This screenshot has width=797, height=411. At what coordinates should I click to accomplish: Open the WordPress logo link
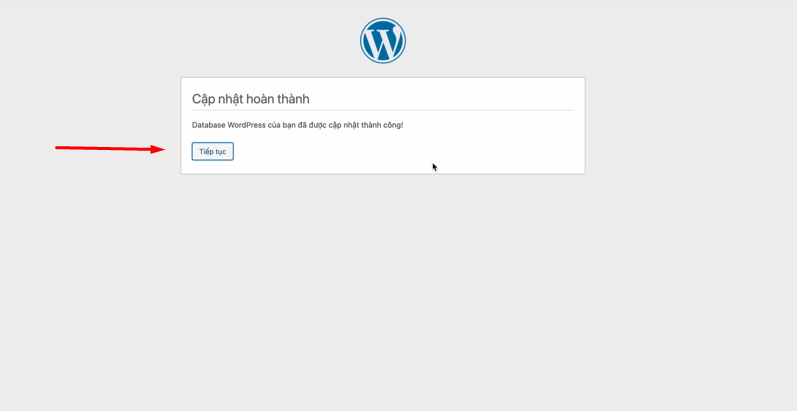click(383, 41)
